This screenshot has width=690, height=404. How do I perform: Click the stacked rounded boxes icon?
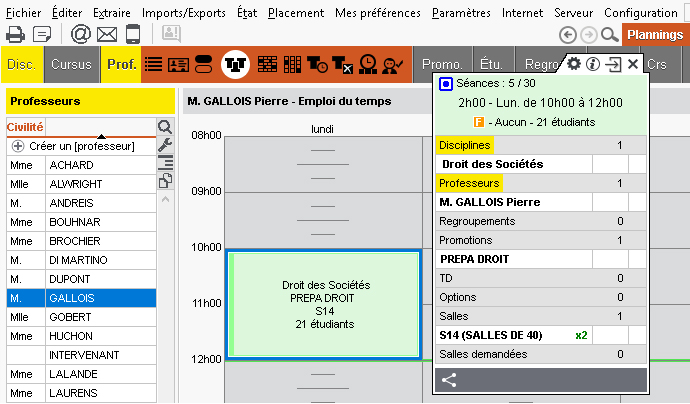pyautogui.click(x=203, y=64)
